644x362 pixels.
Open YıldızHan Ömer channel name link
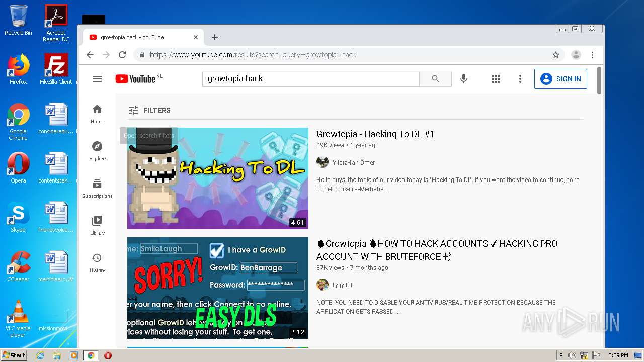[x=354, y=162]
